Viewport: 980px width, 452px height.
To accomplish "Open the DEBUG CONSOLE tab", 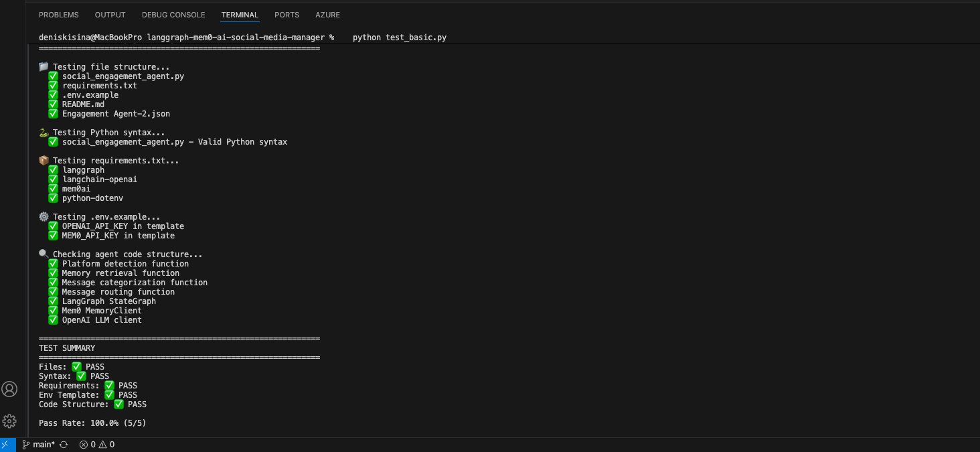I will (x=173, y=15).
